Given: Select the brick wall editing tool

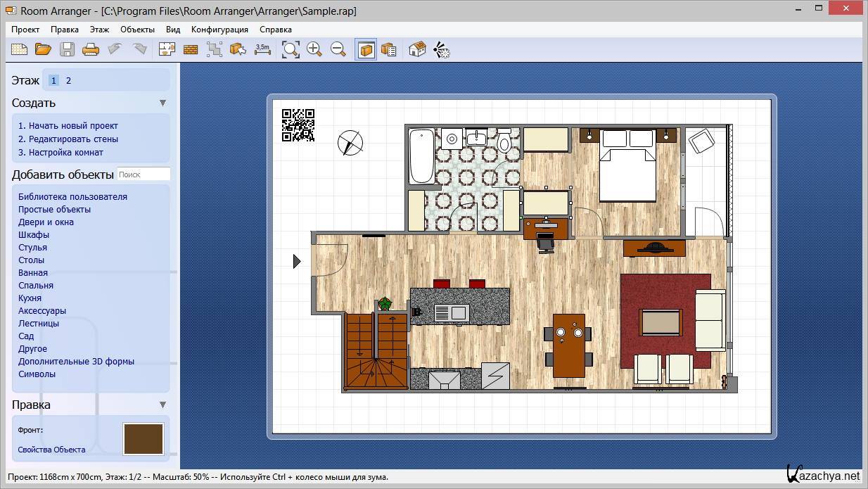Looking at the screenshot, I should pos(191,49).
